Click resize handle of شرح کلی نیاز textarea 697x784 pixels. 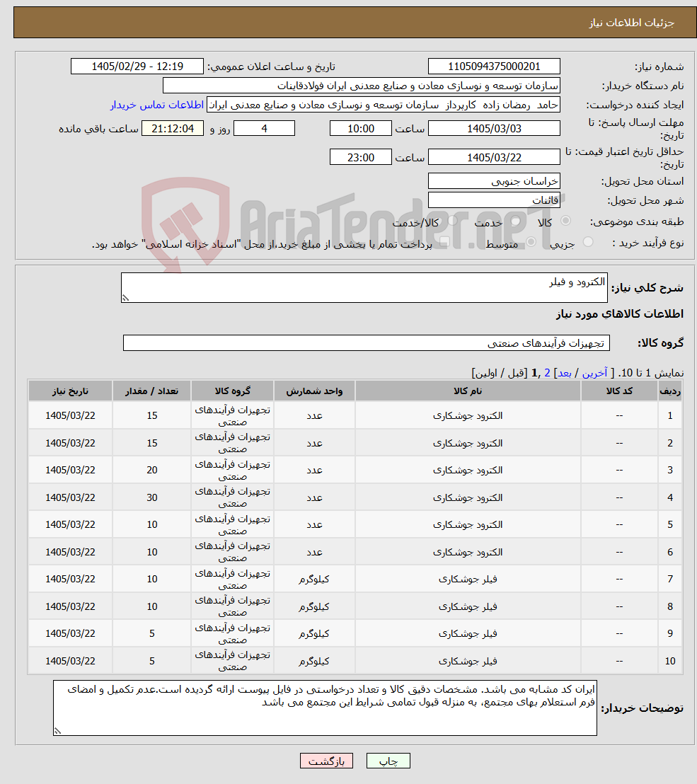pos(125,298)
